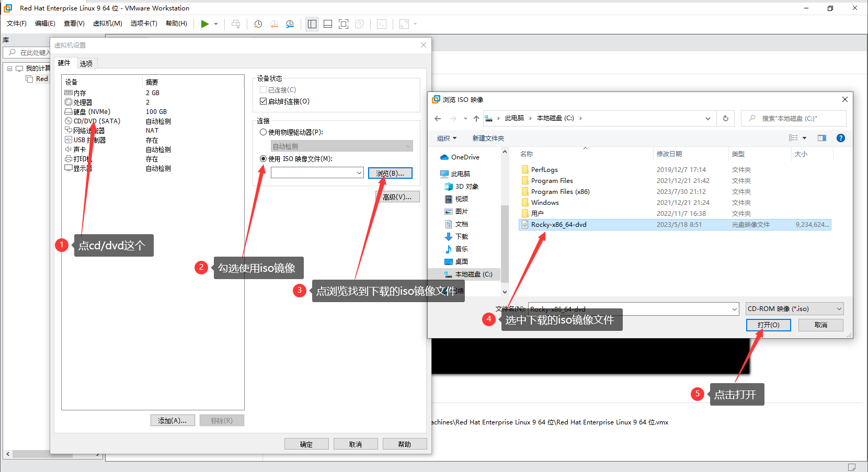Open the view options dropdown arrow
Image resolution: width=868 pixels, height=472 pixels.
(x=804, y=138)
